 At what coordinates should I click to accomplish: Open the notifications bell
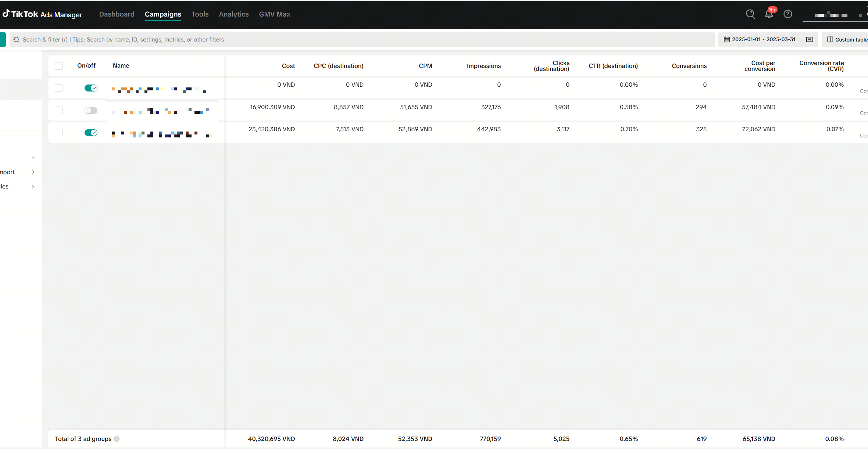(x=769, y=14)
